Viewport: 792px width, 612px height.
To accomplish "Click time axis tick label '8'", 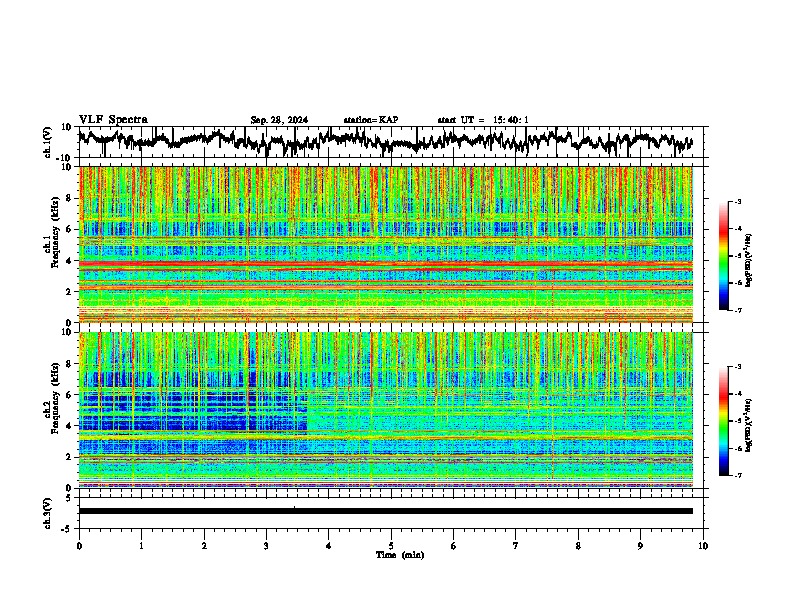I will pos(578,546).
